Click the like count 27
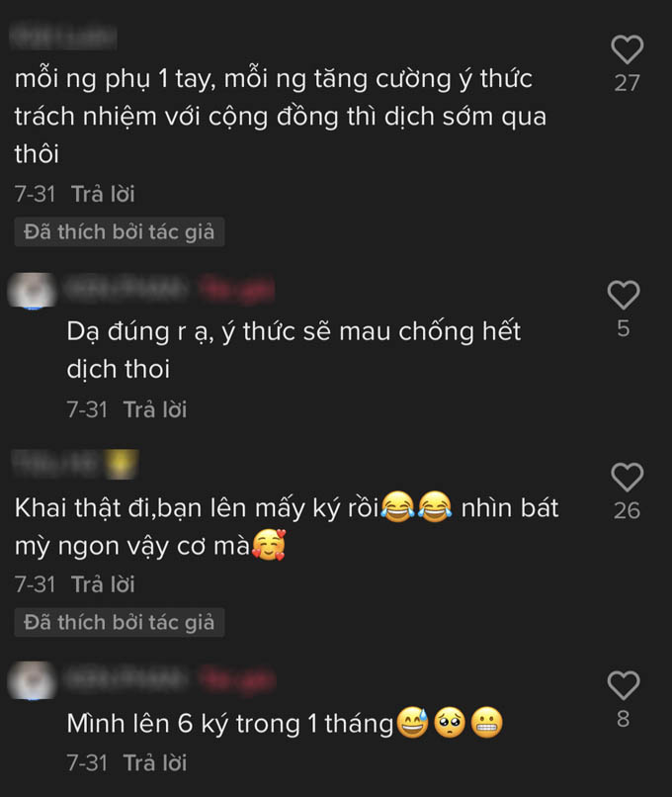The height and width of the screenshot is (797, 672). [x=627, y=83]
